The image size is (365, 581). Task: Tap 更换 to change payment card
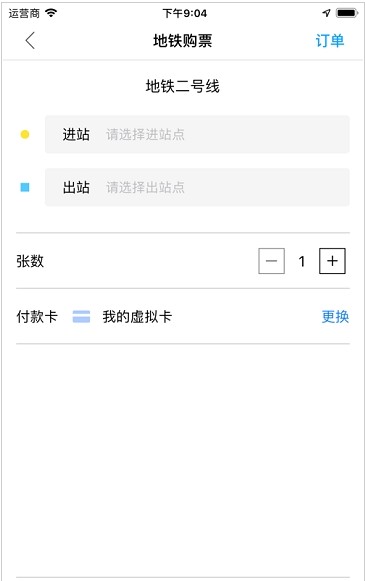tap(335, 316)
